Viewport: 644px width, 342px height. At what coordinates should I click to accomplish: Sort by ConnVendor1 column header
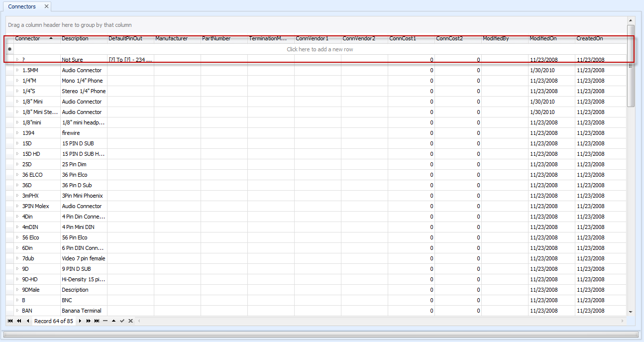(318, 38)
